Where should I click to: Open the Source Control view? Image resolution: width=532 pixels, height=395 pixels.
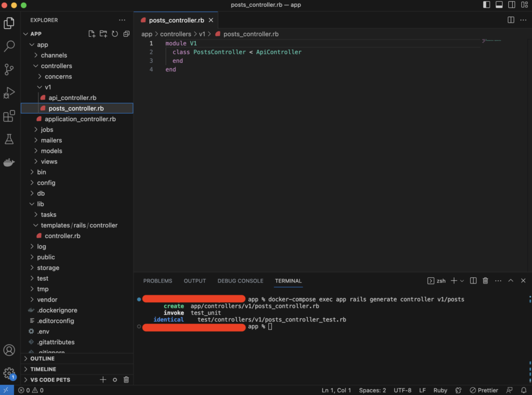coord(9,69)
